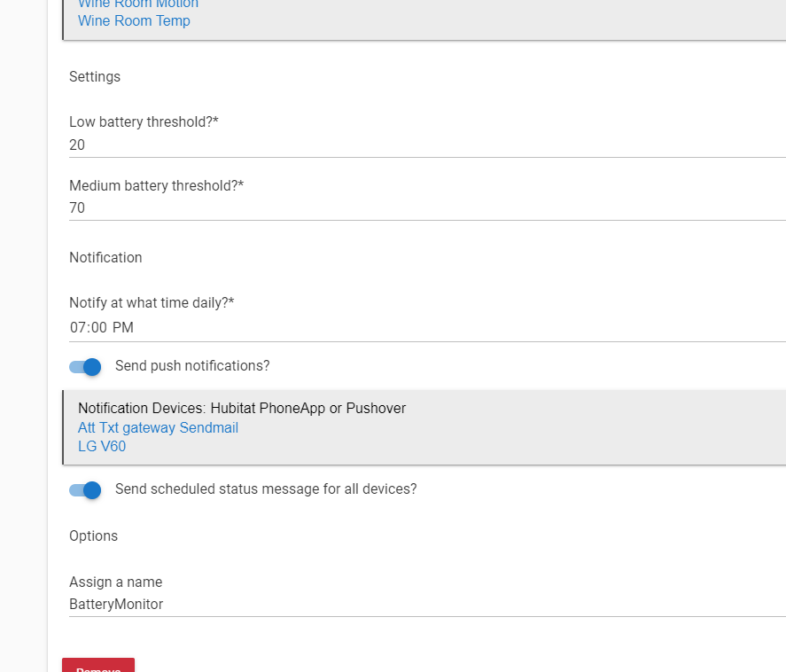Click the PM segment of notify time

pyautogui.click(x=123, y=328)
